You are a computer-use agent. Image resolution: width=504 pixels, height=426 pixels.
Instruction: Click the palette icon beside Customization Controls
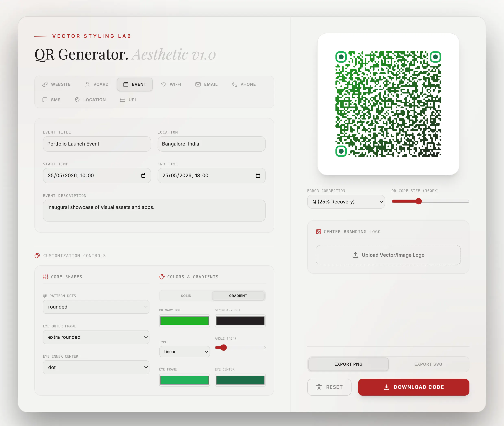pos(37,256)
